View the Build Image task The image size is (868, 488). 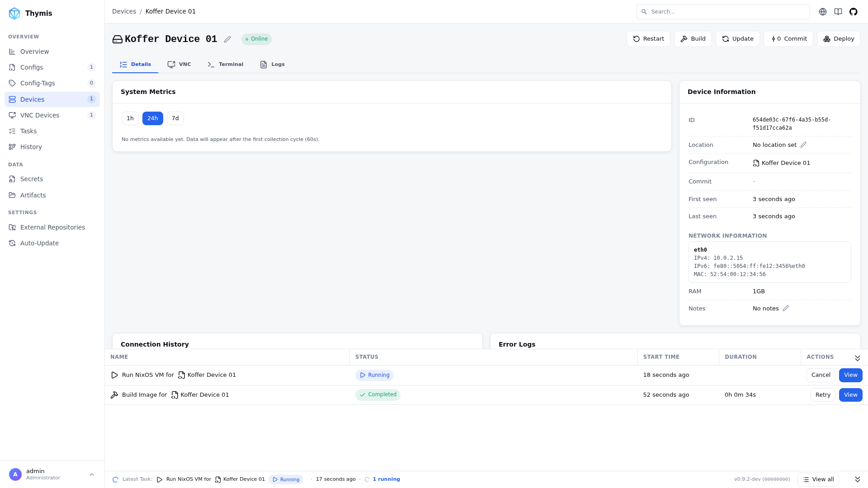coord(851,395)
